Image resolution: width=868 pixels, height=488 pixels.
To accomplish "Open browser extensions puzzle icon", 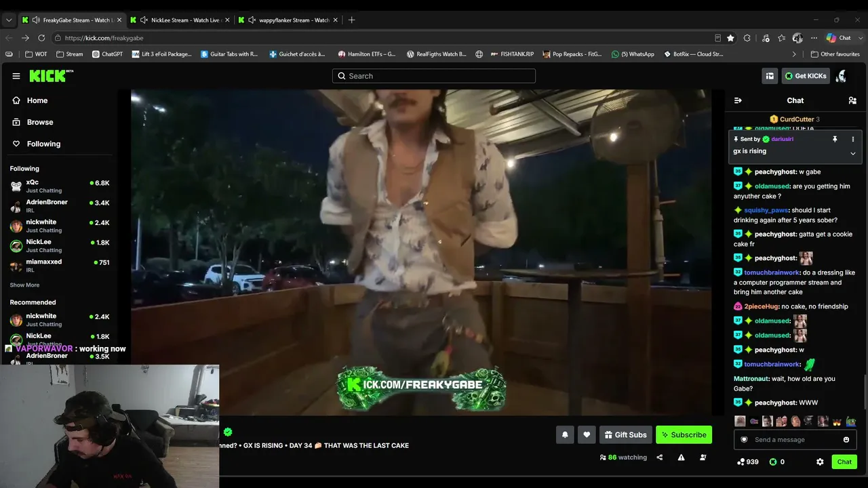I will pos(747,38).
